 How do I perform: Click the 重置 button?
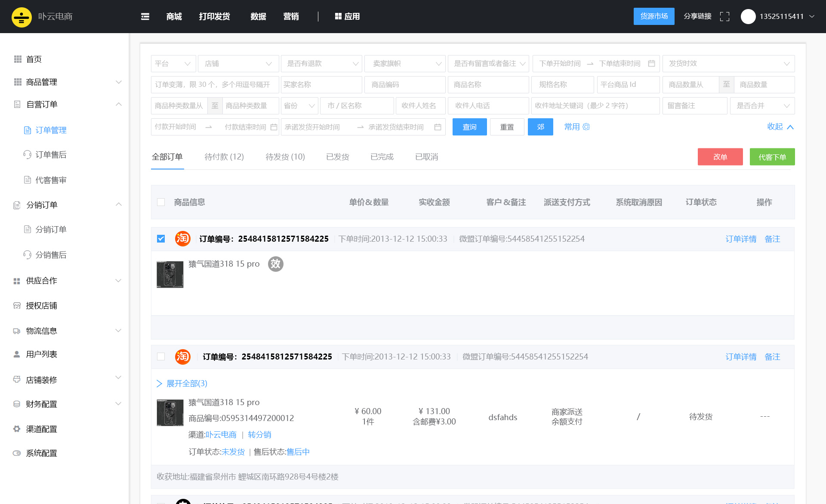point(507,127)
